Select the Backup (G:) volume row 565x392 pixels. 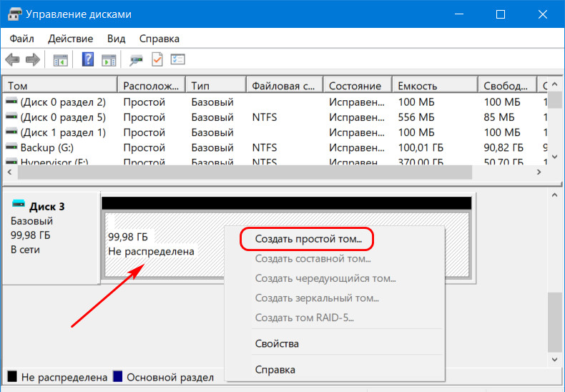click(x=275, y=147)
